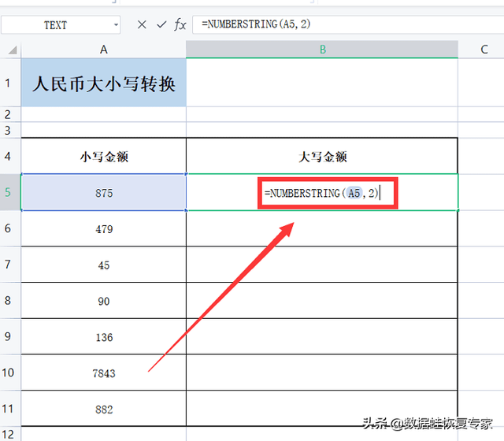Image resolution: width=504 pixels, height=441 pixels.
Task: Select row 12 header
Action: point(10,434)
